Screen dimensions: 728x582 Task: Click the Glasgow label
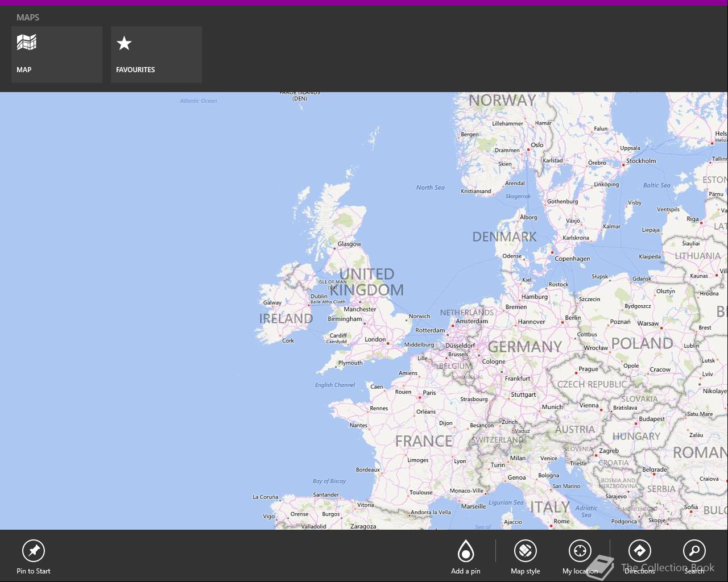tap(349, 244)
